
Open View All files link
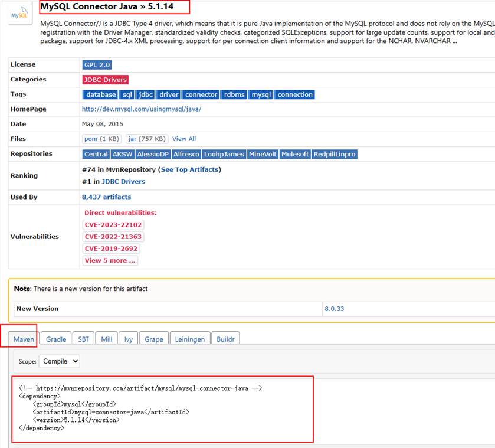click(184, 139)
